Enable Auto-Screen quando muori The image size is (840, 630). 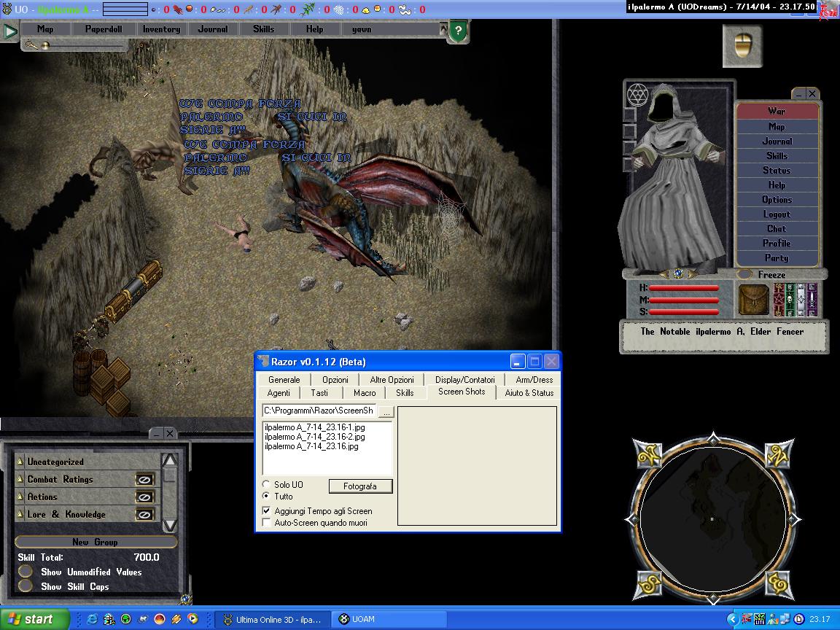(x=266, y=522)
